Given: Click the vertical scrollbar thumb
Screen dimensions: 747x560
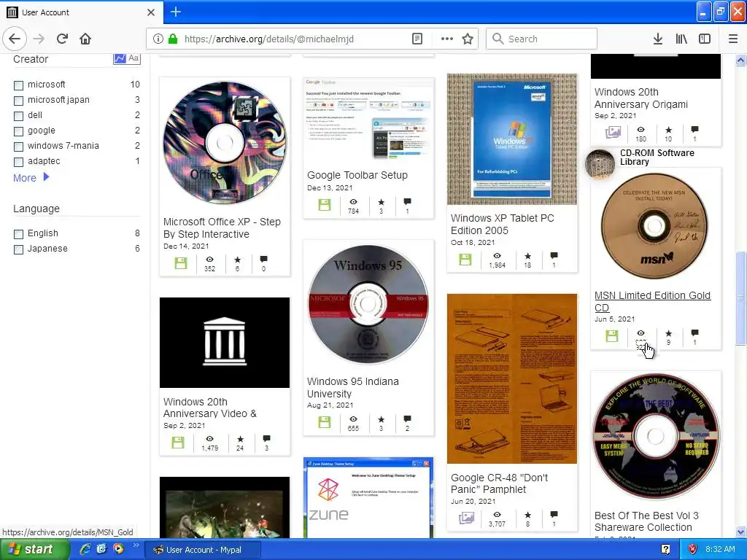Looking at the screenshot, I should [x=740, y=299].
